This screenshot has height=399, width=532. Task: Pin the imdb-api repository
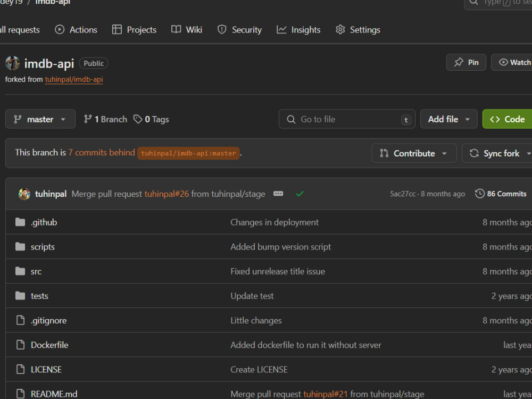click(x=465, y=62)
